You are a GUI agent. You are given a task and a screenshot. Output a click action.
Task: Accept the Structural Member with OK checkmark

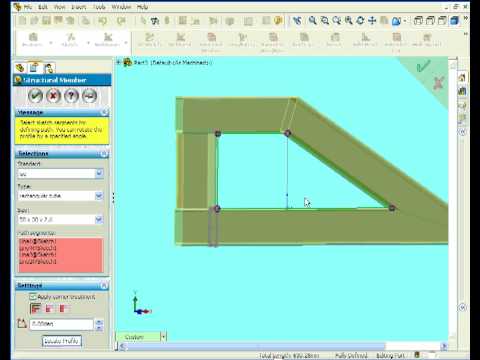[35, 96]
